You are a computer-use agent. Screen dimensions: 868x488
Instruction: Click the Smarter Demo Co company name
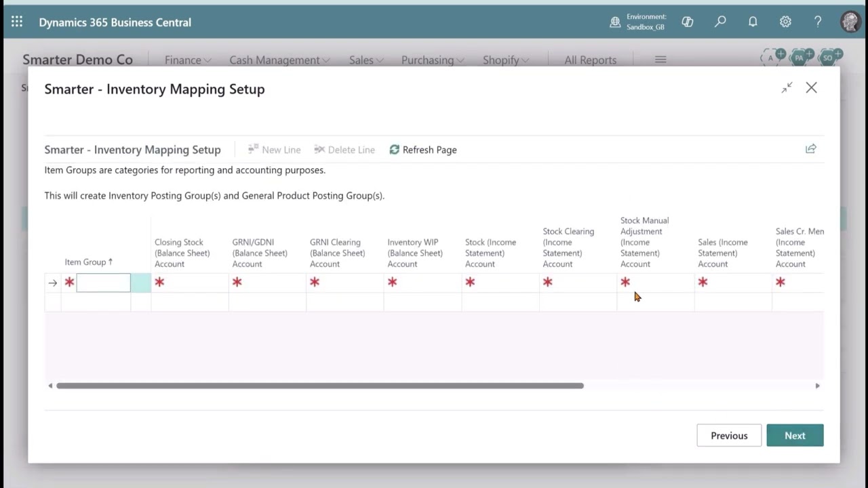(x=78, y=60)
